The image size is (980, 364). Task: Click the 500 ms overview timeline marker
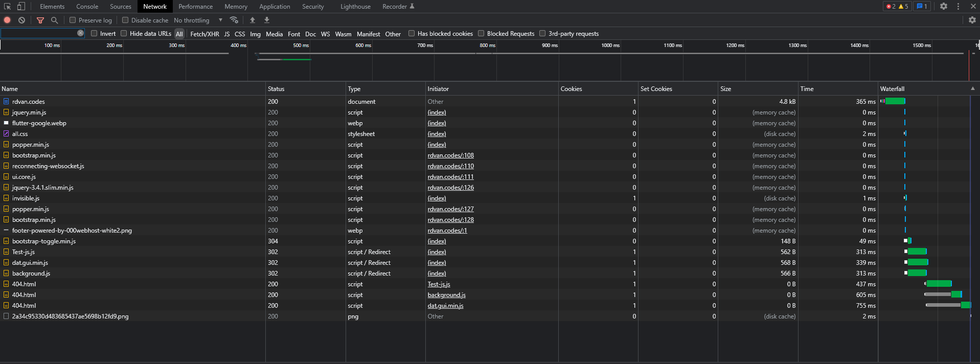pos(301,45)
